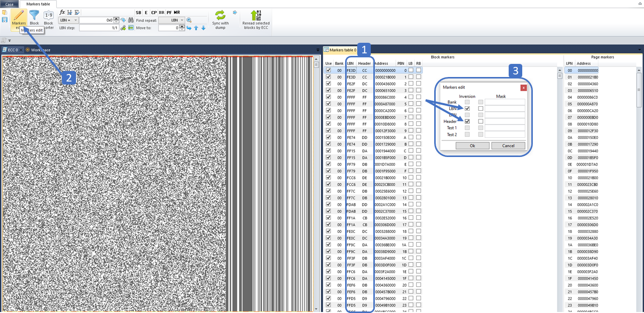Open the Block filter tool
The image size is (644, 313).
[x=34, y=18]
